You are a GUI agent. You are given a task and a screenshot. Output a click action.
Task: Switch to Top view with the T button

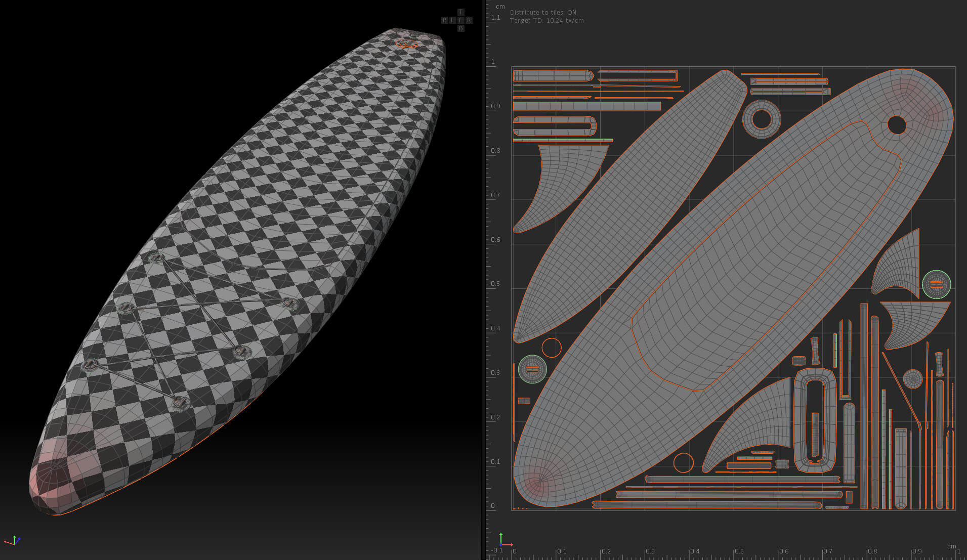pos(460,12)
